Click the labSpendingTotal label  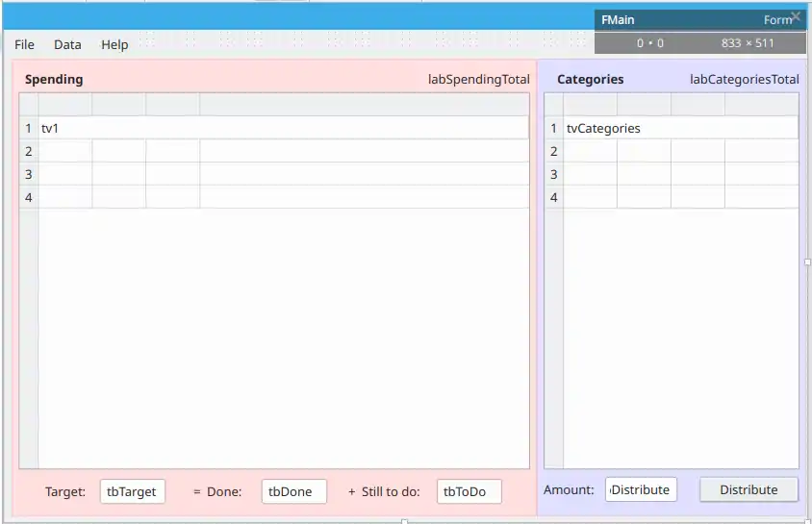pos(478,80)
